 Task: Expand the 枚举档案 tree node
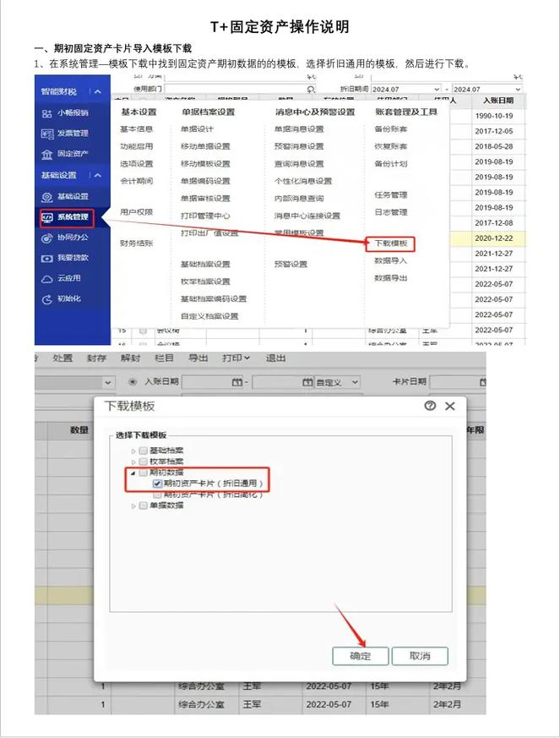tap(133, 462)
